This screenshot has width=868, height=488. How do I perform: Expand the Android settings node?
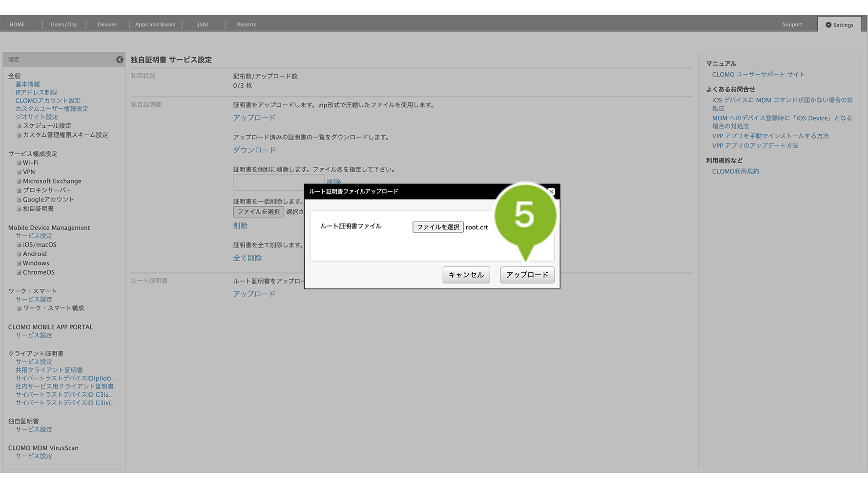pyautogui.click(x=19, y=254)
